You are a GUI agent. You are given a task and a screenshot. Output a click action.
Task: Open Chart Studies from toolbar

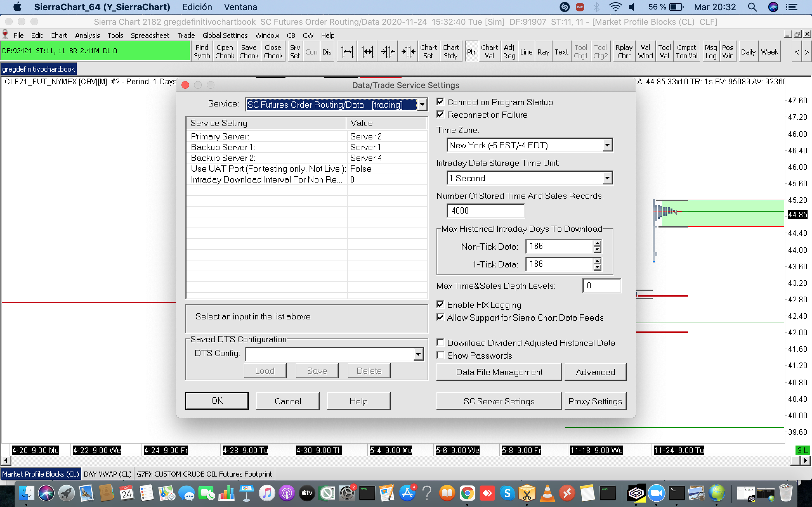(x=450, y=52)
